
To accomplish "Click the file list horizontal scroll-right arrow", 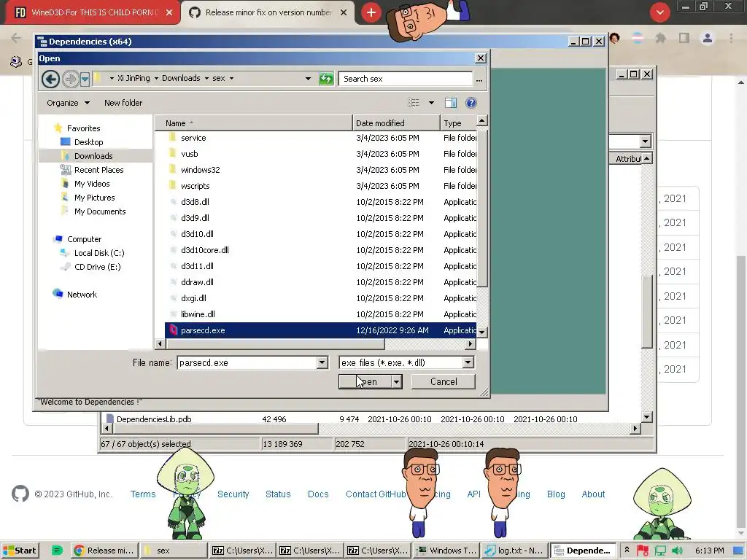I will click(471, 343).
